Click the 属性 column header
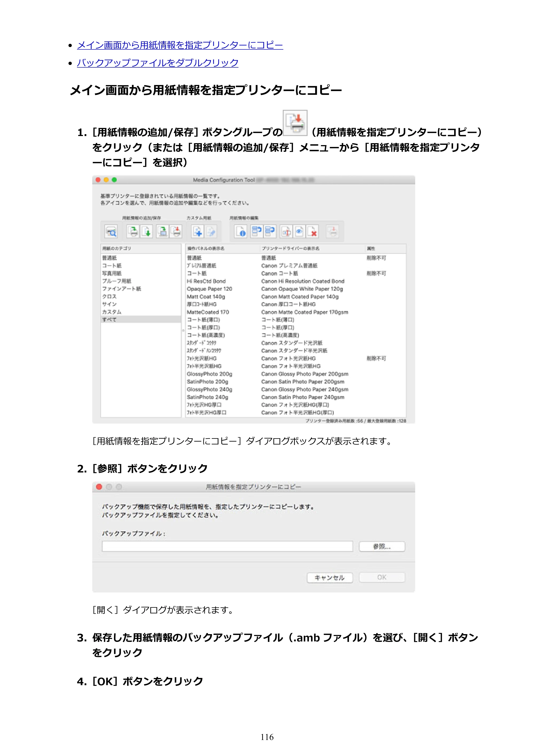This screenshot has height=756, width=534. click(386, 248)
